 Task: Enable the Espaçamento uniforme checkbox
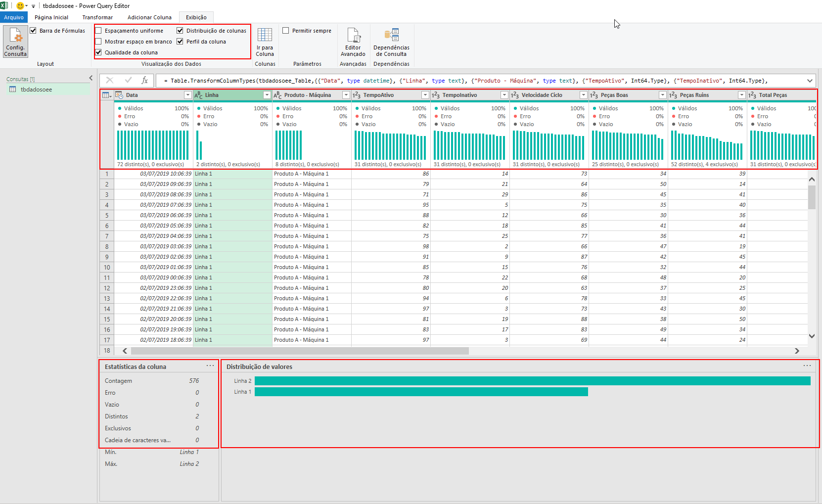coord(98,30)
